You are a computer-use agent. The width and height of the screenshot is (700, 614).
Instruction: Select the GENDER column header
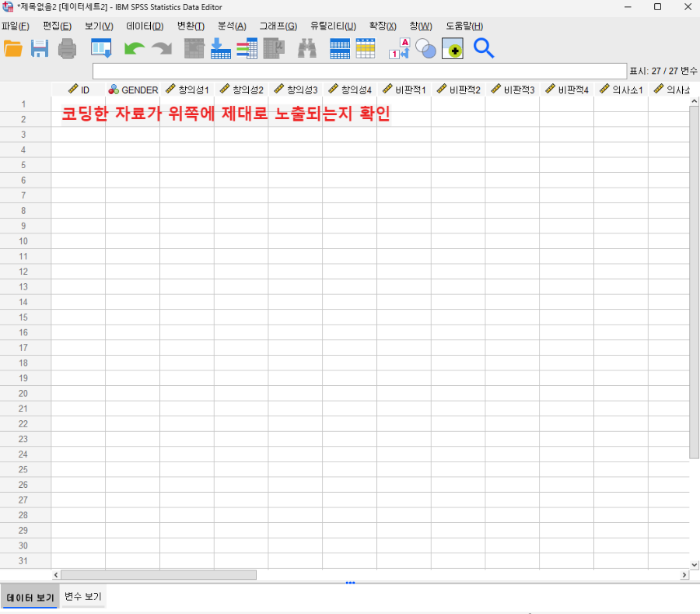click(133, 89)
